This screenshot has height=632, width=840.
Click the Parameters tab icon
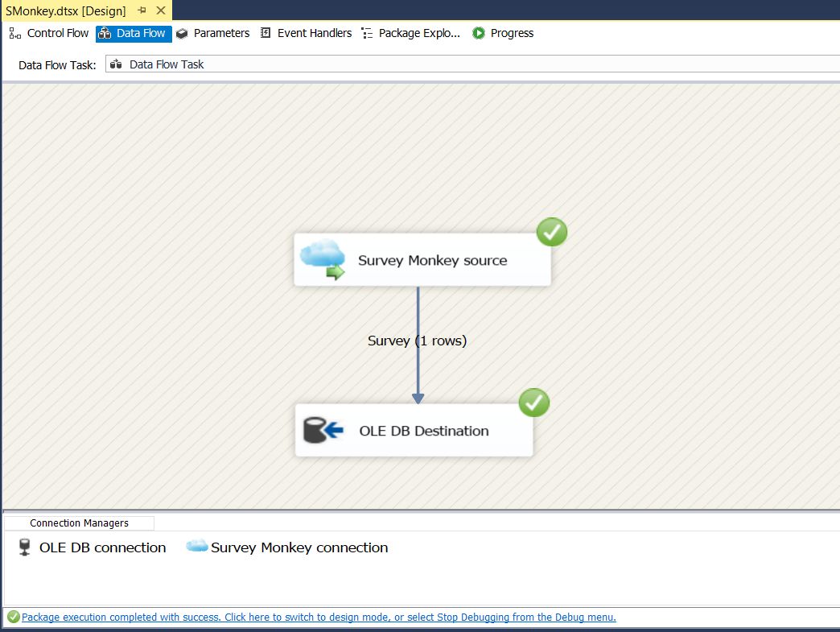182,34
